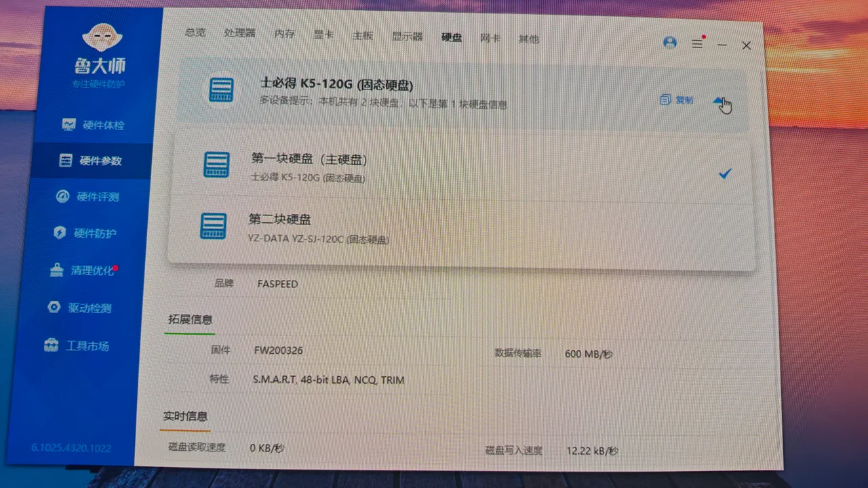This screenshot has height=488, width=868.
Task: Open 驱动检测 in the sidebar
Action: point(79,308)
